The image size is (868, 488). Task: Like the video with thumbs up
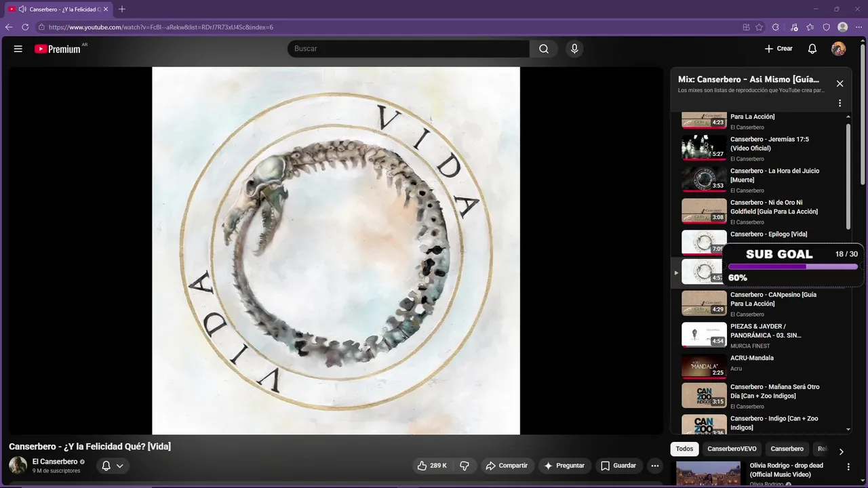[x=431, y=466]
